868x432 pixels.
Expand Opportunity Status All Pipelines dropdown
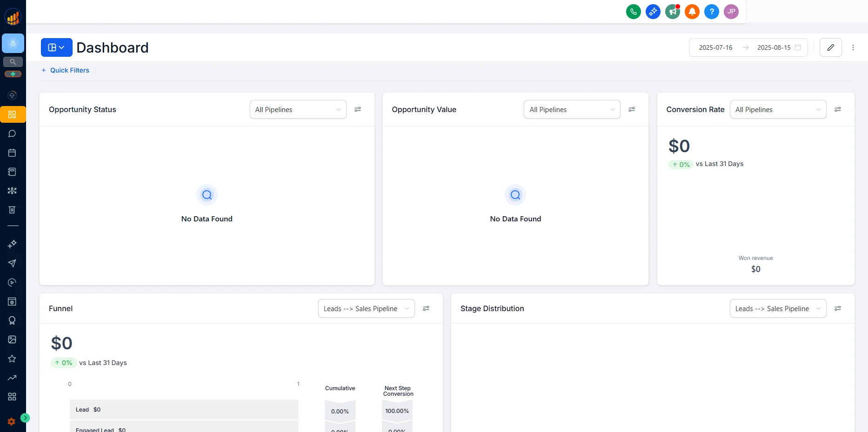coord(298,110)
